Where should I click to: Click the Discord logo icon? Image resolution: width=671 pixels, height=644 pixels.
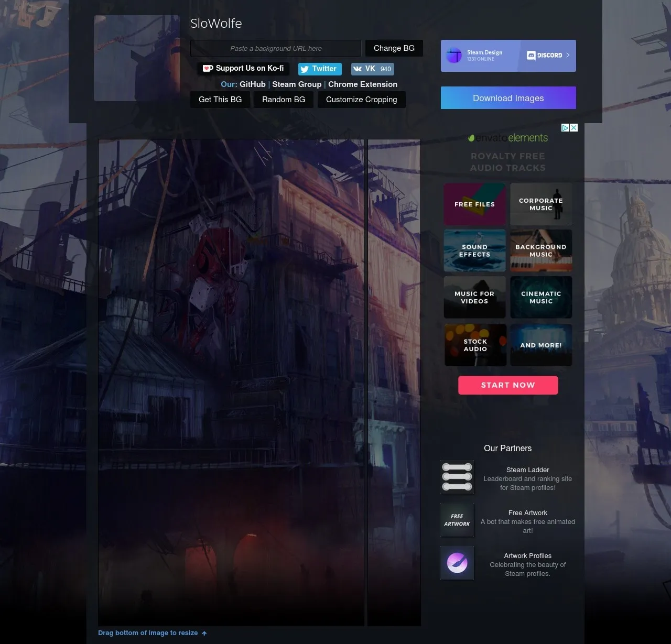point(531,55)
